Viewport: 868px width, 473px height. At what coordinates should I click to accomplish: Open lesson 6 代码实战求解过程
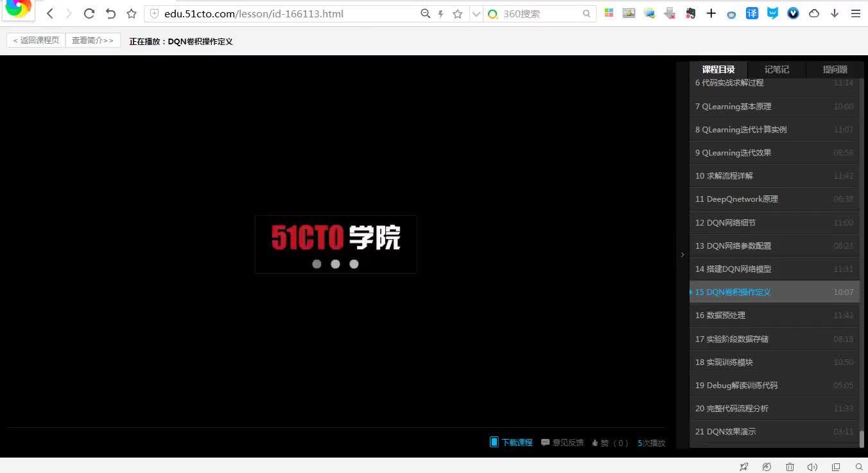774,83
